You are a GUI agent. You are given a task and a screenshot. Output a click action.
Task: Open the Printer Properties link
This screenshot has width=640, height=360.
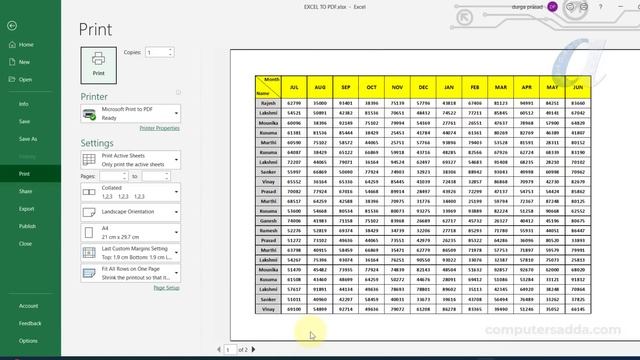(x=160, y=128)
